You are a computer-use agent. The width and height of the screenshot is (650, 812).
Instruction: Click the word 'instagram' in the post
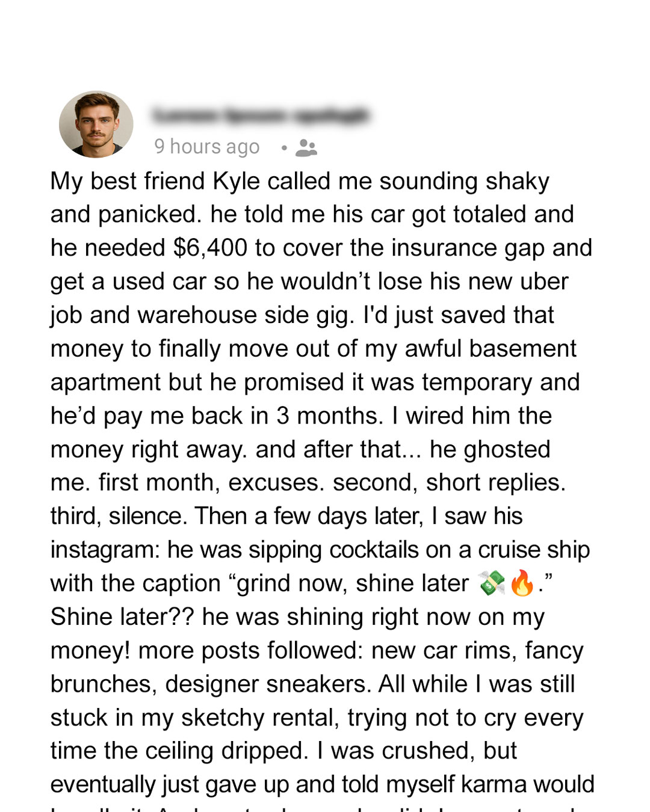[x=105, y=550]
